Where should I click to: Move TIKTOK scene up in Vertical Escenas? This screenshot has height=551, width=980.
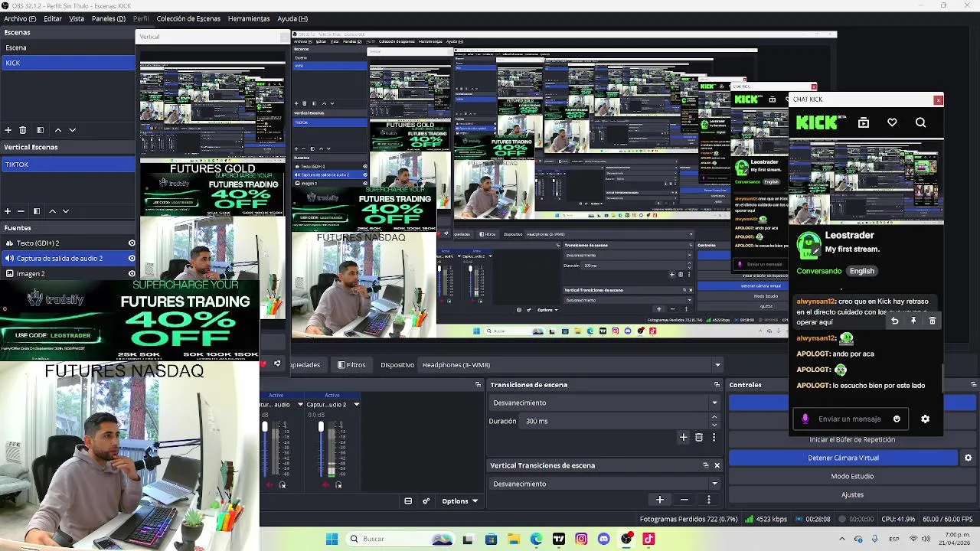point(52,211)
